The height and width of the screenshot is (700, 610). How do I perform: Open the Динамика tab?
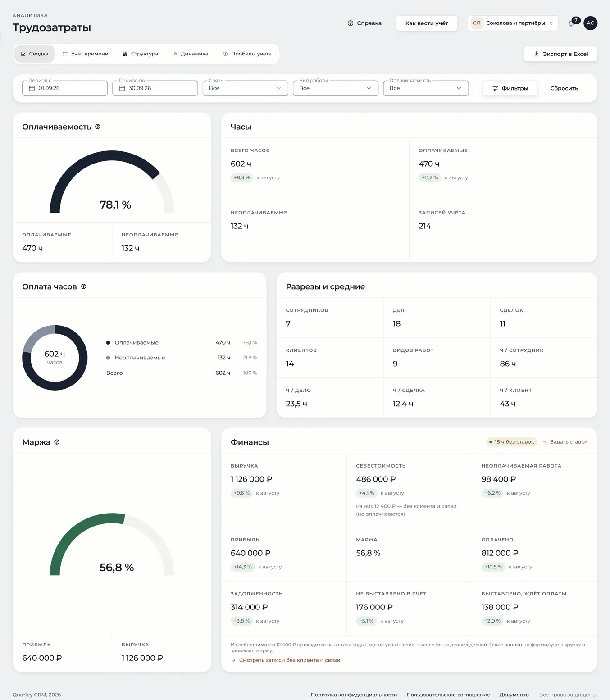[191, 54]
